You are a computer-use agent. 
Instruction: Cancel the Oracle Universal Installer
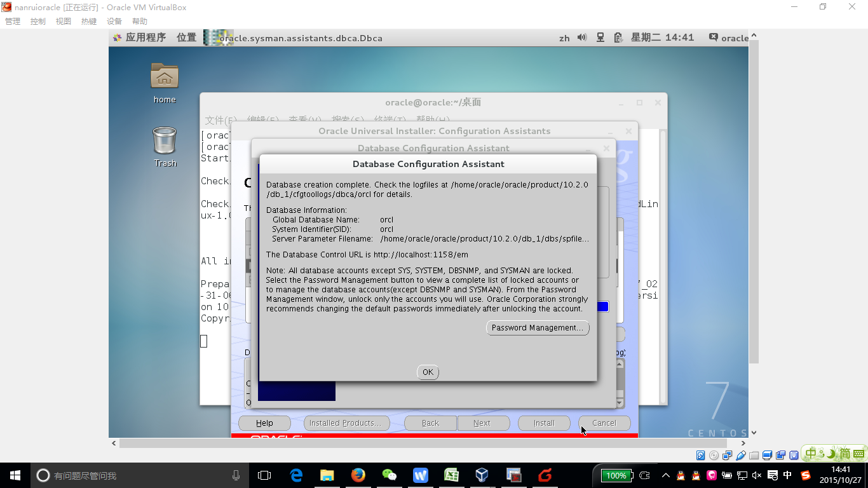click(604, 423)
